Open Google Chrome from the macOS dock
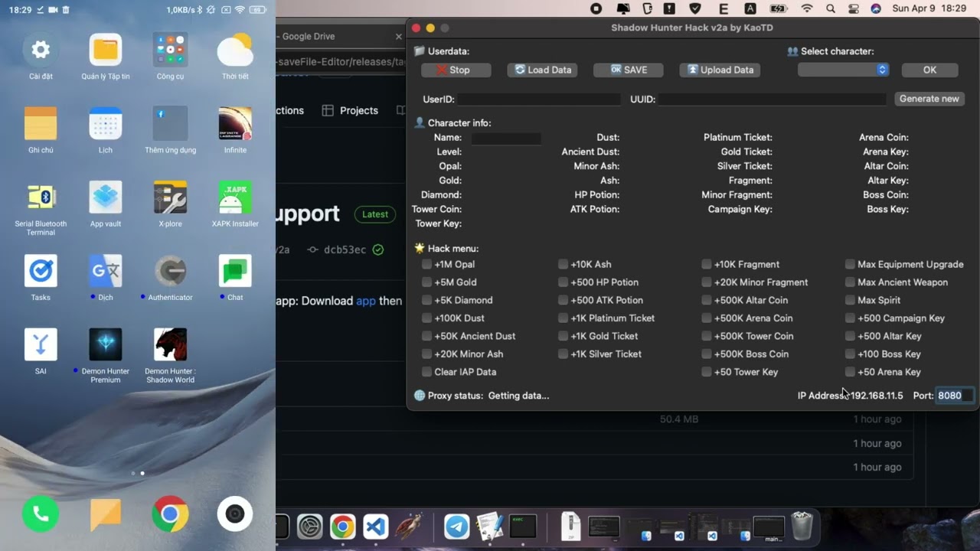 click(342, 527)
